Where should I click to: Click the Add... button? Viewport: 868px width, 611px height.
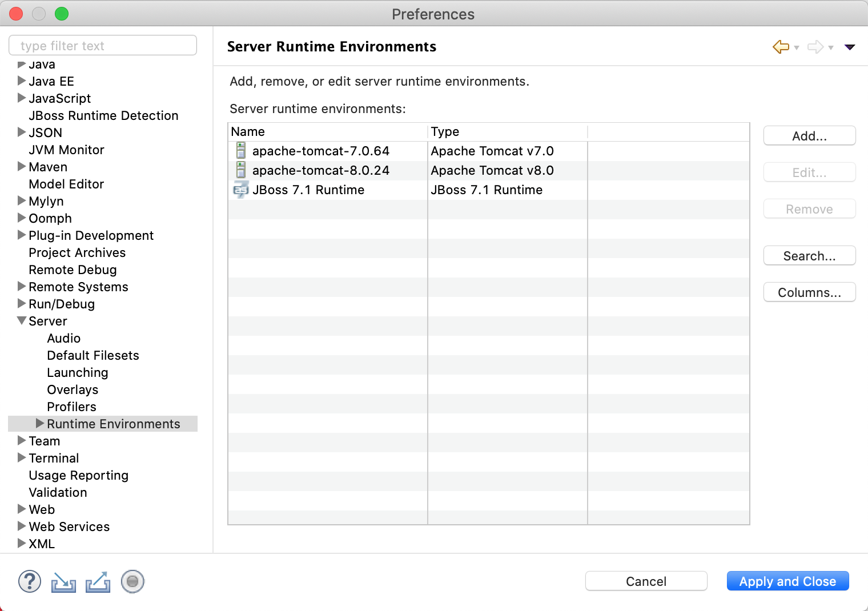809,136
